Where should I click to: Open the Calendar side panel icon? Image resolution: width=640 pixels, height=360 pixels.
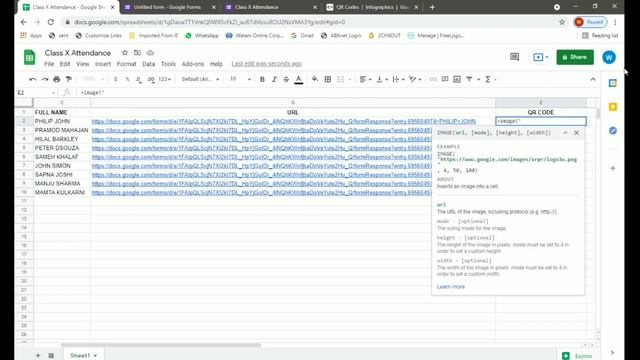click(613, 83)
